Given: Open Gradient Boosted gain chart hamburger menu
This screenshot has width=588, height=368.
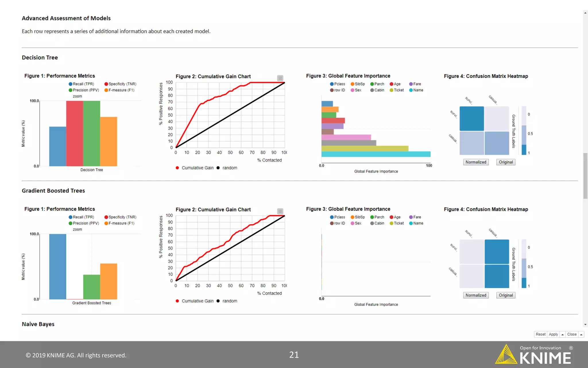Looking at the screenshot, I should pyautogui.click(x=280, y=211).
